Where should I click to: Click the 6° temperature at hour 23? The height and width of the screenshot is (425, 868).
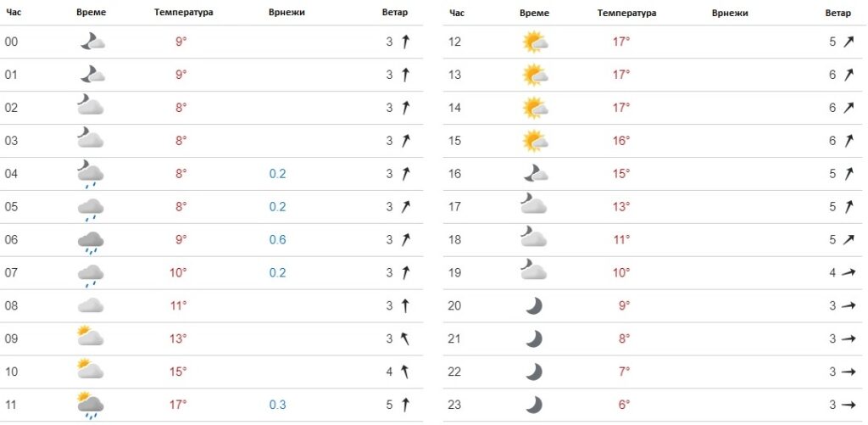tap(624, 405)
